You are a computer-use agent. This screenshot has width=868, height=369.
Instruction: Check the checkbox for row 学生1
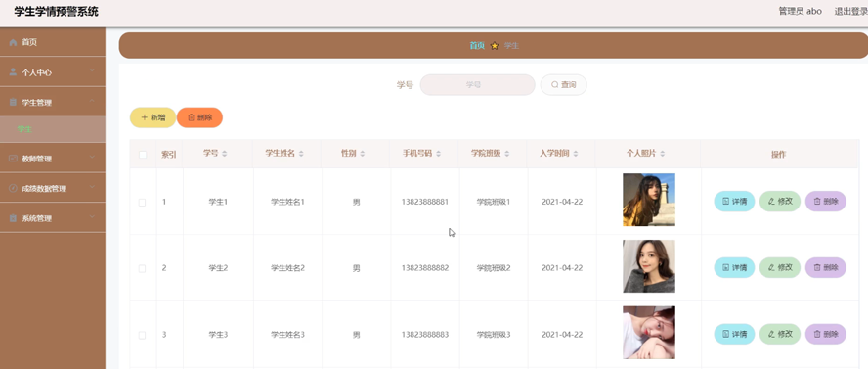point(143,203)
